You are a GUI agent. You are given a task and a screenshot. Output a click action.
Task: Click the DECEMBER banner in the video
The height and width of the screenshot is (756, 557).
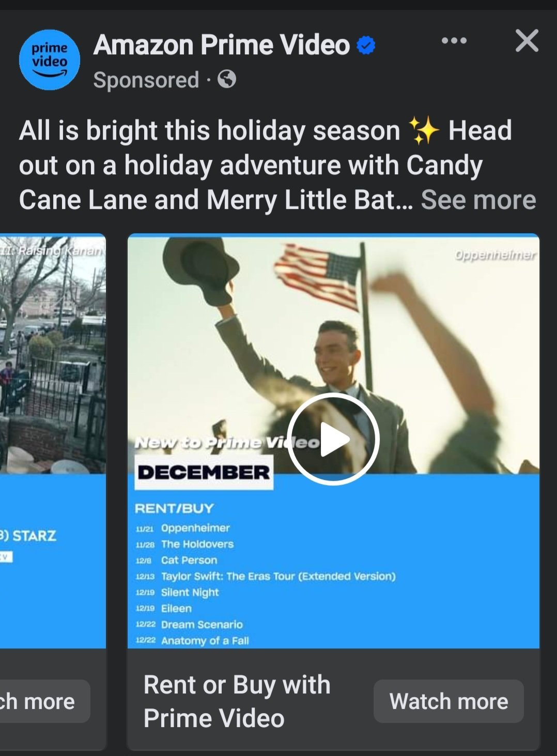[204, 472]
